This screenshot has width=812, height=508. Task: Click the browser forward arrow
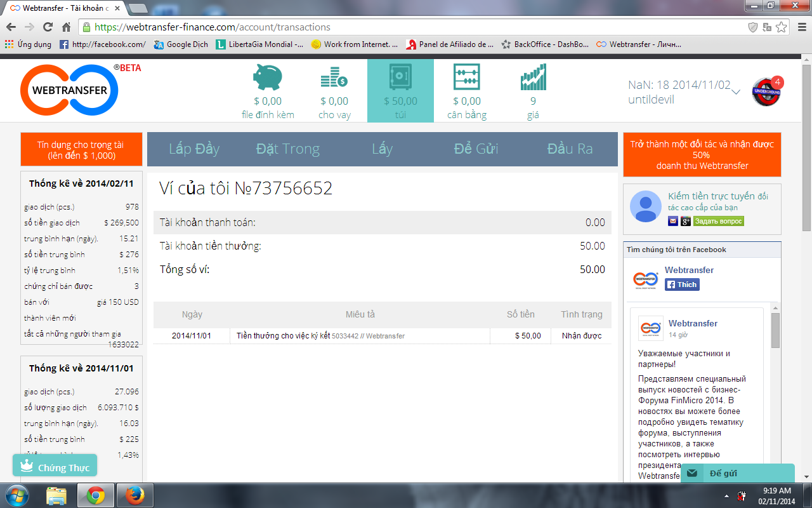(x=29, y=27)
